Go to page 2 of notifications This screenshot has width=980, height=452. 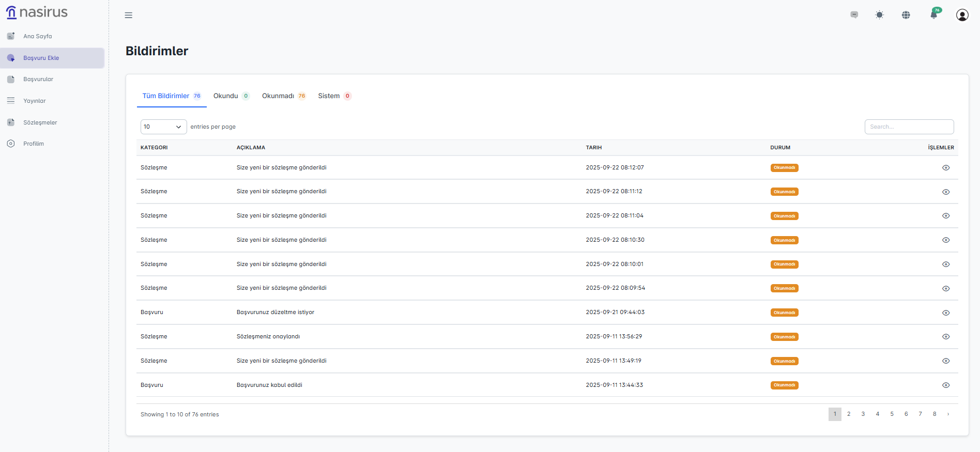point(849,414)
